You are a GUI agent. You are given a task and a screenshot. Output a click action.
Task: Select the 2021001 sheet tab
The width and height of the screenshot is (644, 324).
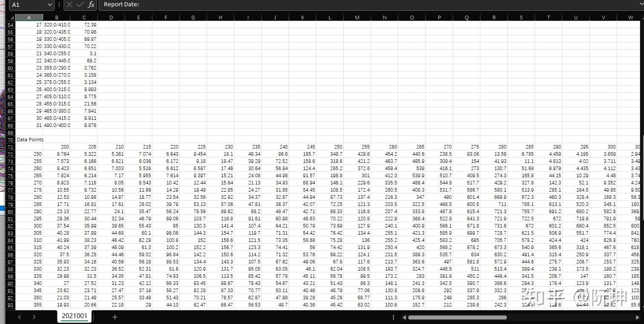click(x=74, y=316)
